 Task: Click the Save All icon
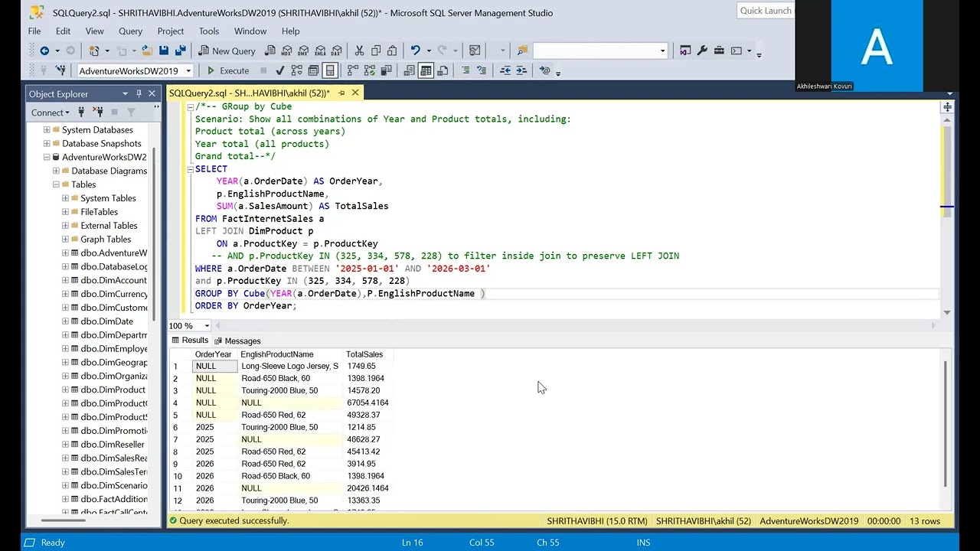(181, 51)
